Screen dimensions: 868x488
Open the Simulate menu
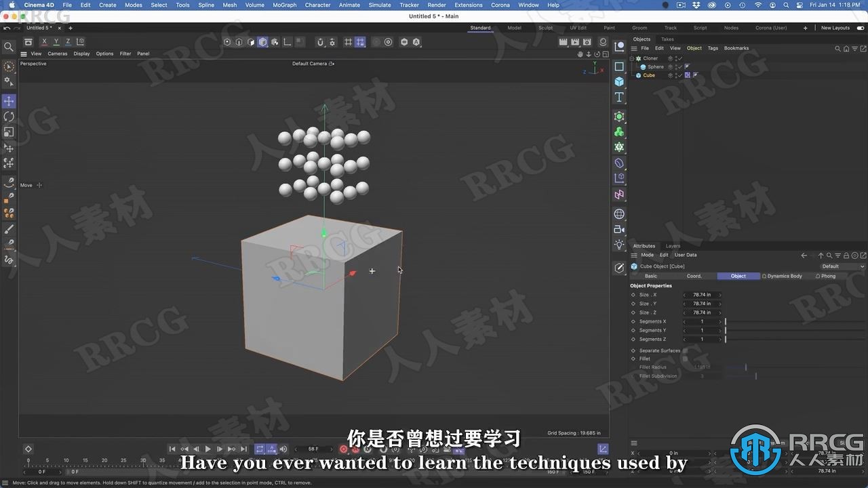pyautogui.click(x=380, y=5)
